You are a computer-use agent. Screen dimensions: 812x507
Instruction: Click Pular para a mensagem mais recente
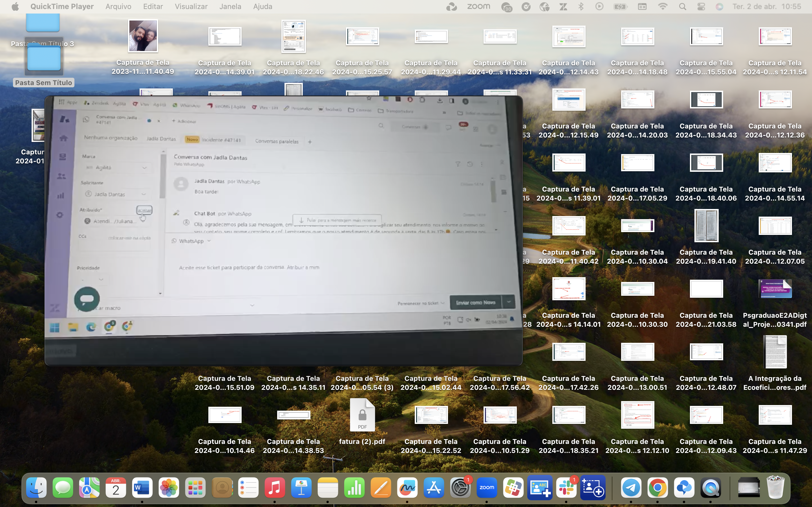[337, 220]
